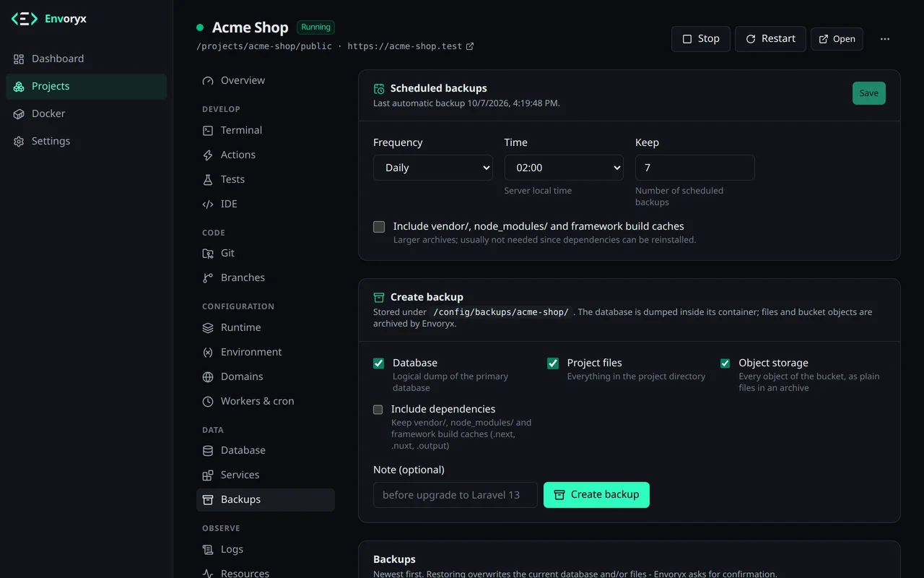
Task: Click the Logs icon under Observe
Action: tap(208, 549)
